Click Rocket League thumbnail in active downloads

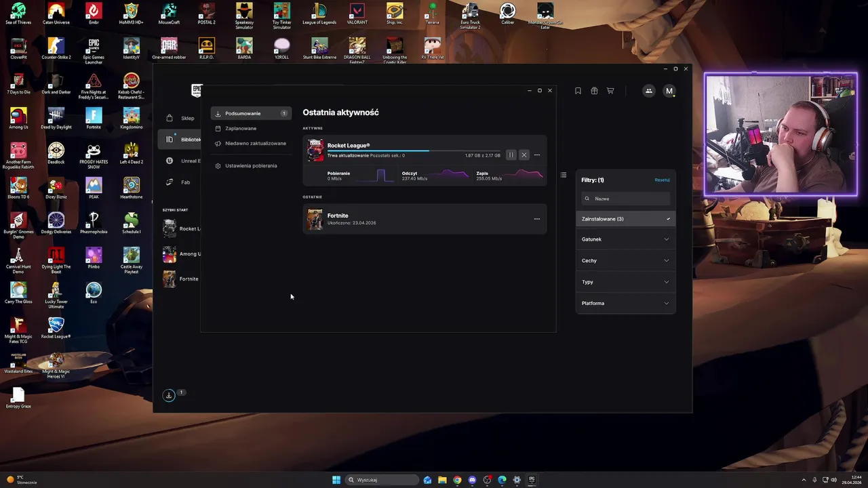[315, 150]
